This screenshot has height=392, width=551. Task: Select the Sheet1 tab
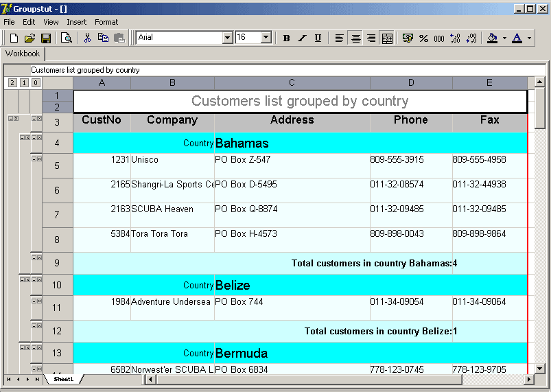click(63, 379)
